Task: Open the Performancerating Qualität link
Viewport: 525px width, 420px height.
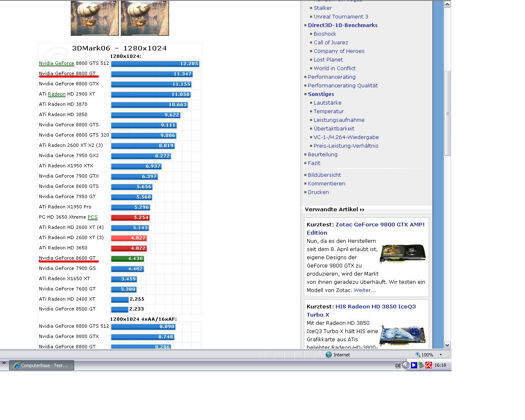Action: pyautogui.click(x=343, y=85)
